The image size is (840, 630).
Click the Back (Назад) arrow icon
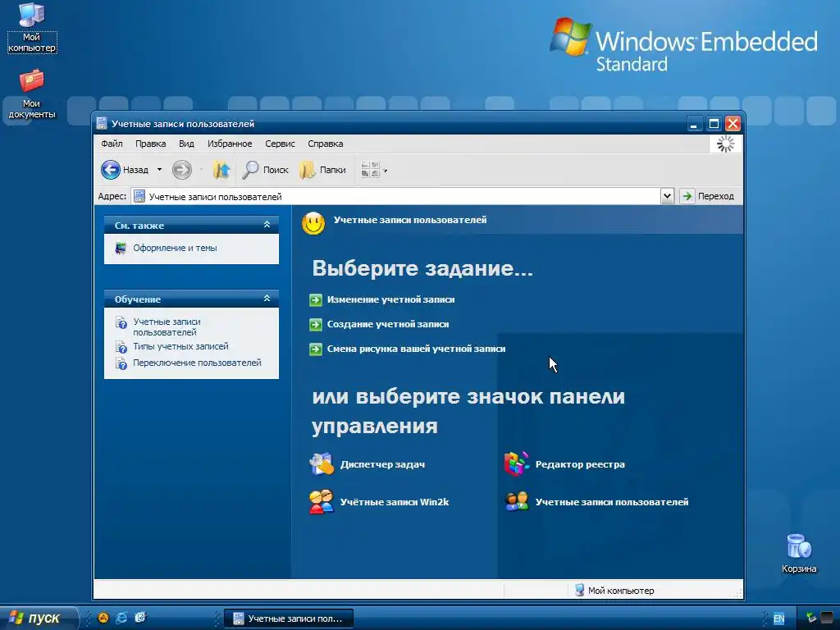[x=111, y=170]
